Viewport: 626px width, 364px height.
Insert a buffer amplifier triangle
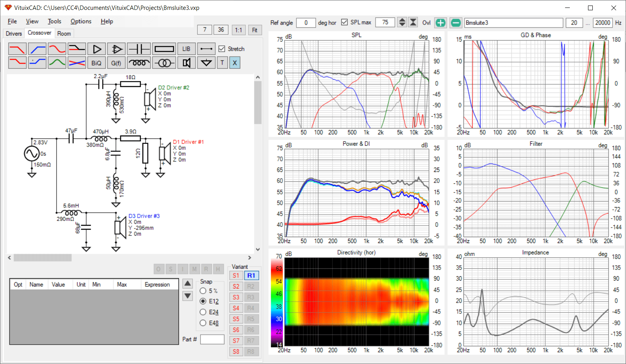point(97,49)
